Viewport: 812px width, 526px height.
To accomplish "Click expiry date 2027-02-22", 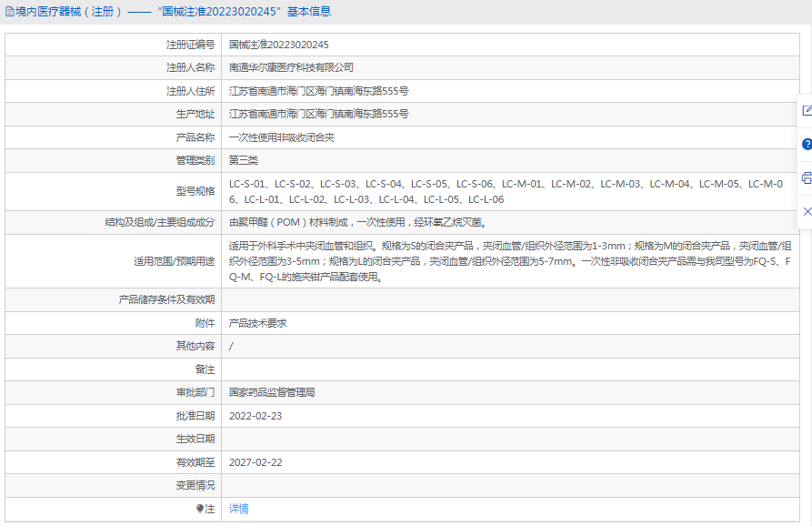I will (256, 462).
